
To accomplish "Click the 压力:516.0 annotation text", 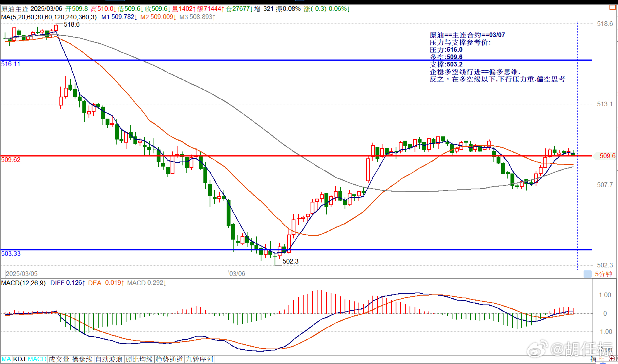I will click(x=446, y=49).
